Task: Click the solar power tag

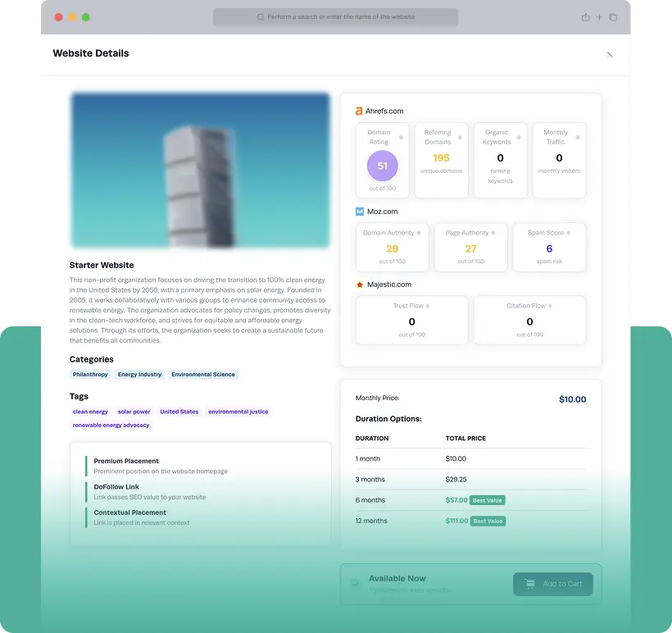Action: 134,412
